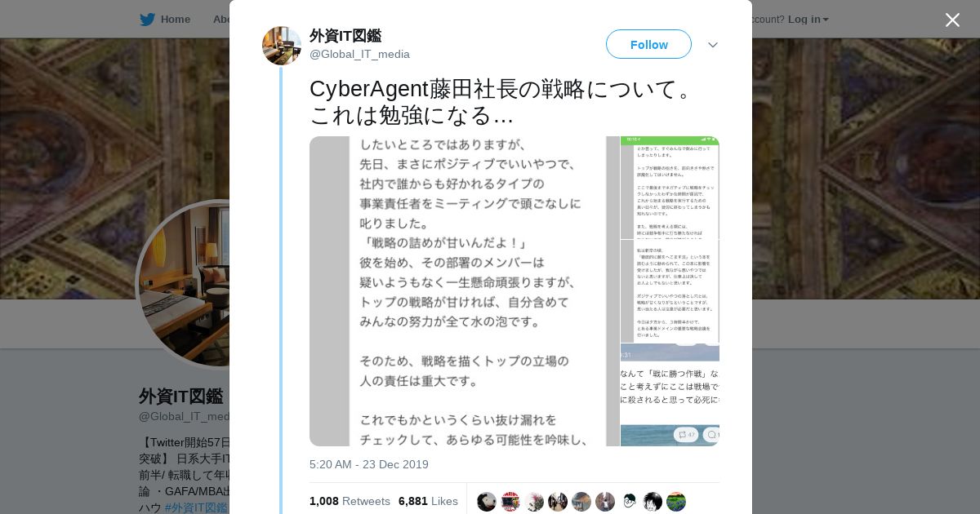980x514 pixels.
Task: Click the @Global_IT_media handle in tweet
Action: (359, 54)
